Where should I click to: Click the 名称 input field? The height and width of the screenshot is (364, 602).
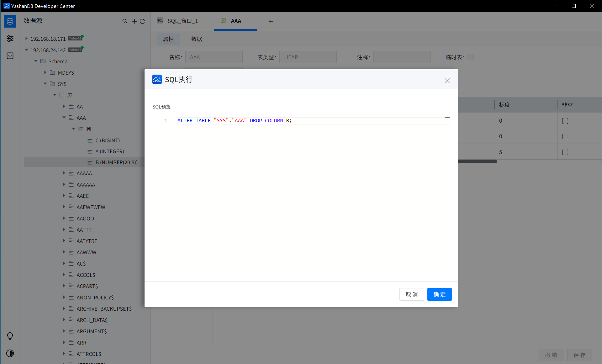point(214,57)
